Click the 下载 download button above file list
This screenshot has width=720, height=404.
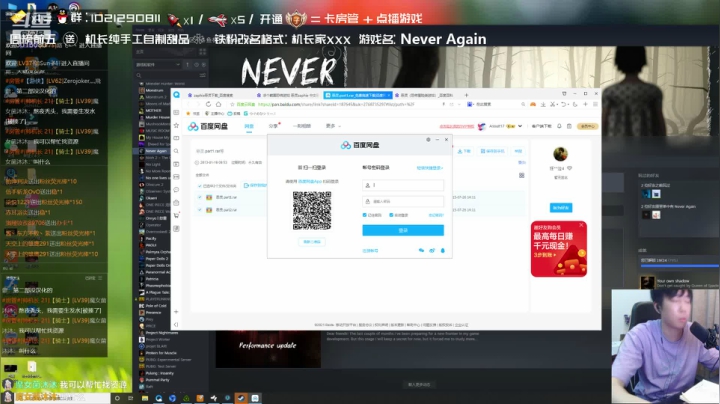tap(466, 151)
